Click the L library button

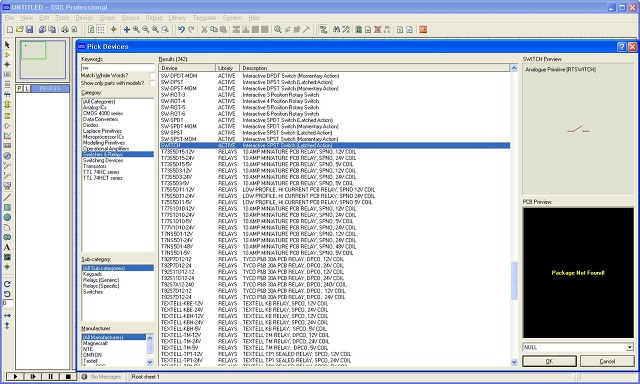pos(27,89)
